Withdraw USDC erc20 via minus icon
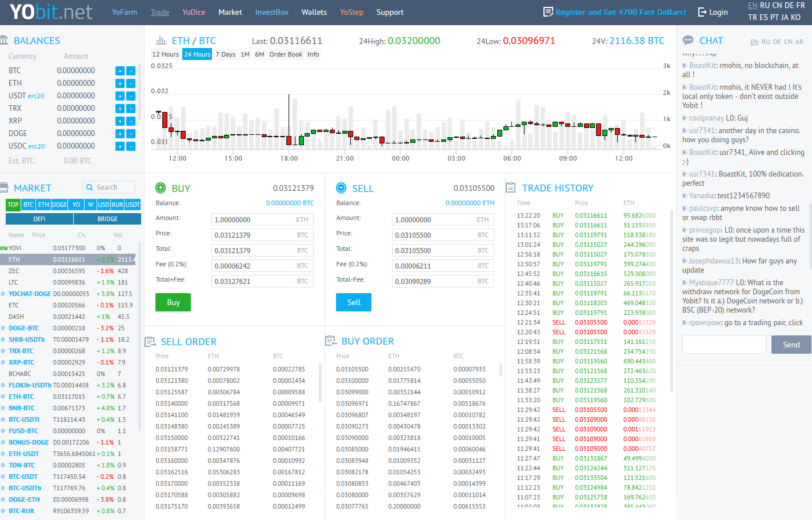 pos(131,146)
